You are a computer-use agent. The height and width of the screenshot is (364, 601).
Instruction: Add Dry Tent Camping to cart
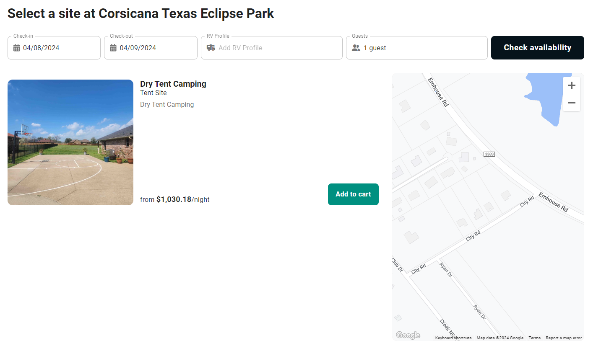[353, 194]
